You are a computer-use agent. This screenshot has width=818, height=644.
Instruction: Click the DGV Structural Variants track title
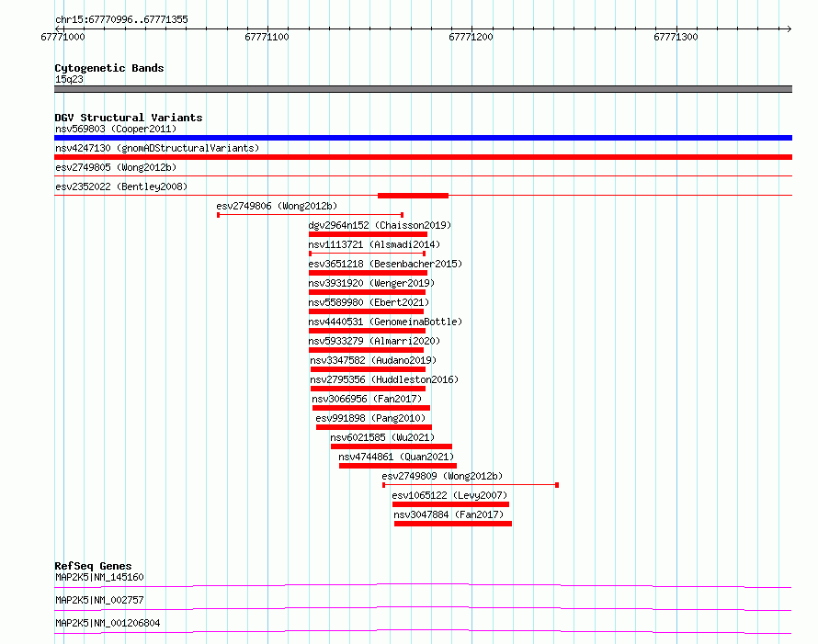129,118
